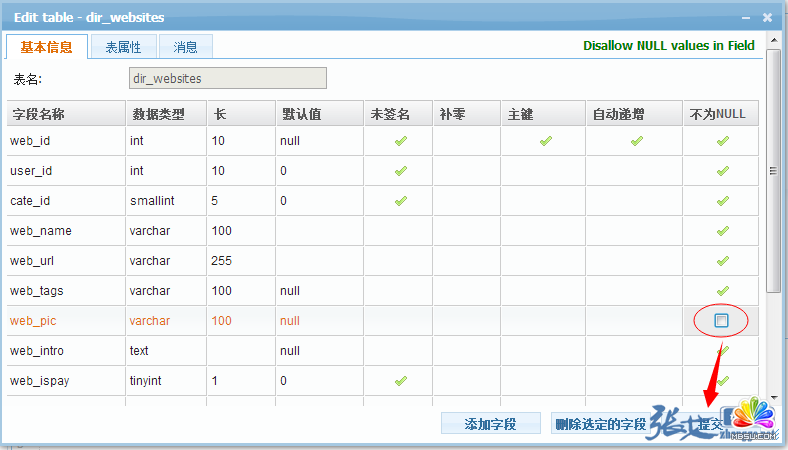
Task: Toggle 未签名 check for web_ispay
Action: pos(401,381)
